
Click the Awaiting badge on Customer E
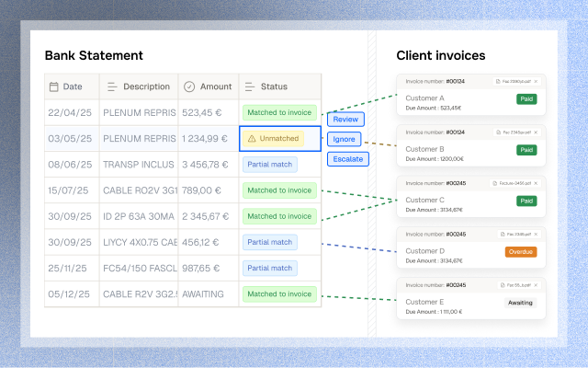(x=520, y=303)
